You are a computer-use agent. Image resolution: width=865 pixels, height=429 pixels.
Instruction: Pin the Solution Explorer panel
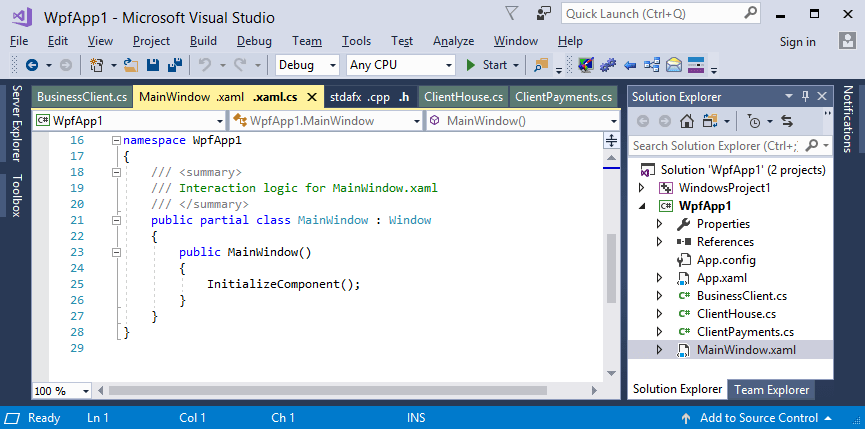806,96
